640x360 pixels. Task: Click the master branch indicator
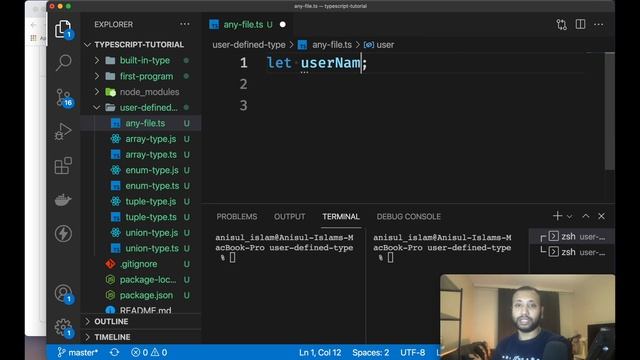coord(78,352)
